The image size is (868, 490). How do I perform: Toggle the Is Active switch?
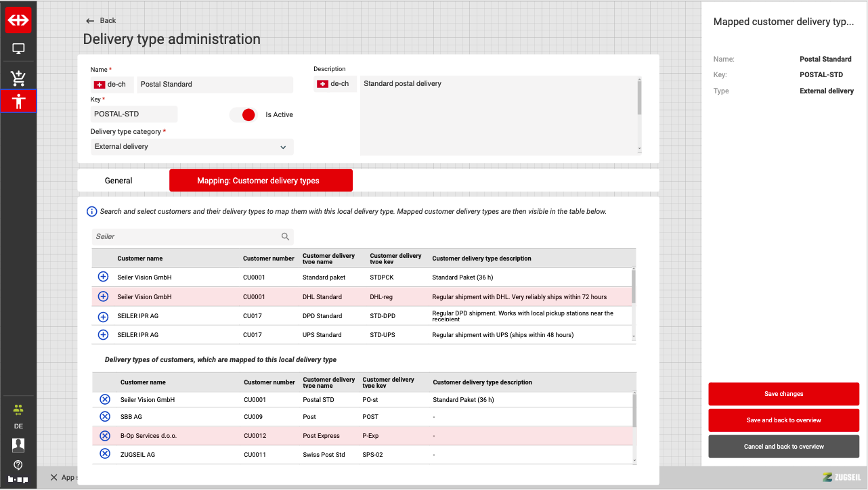pyautogui.click(x=244, y=114)
